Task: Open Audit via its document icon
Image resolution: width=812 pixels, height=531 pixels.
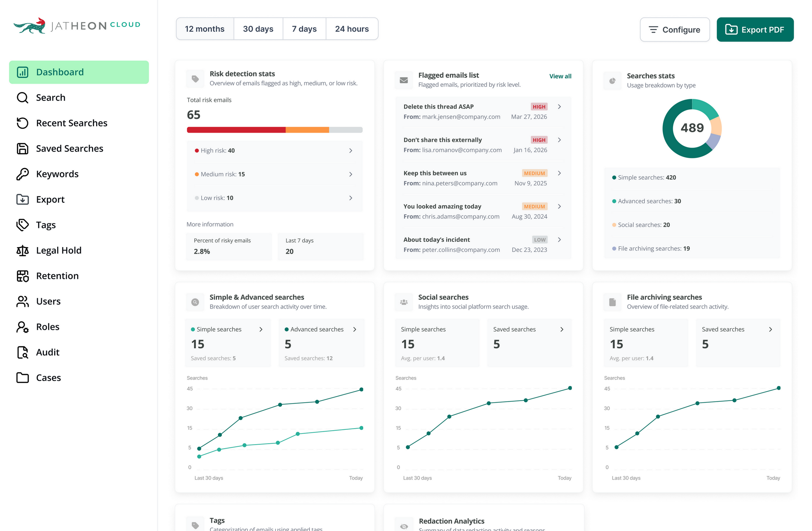Action: [22, 352]
